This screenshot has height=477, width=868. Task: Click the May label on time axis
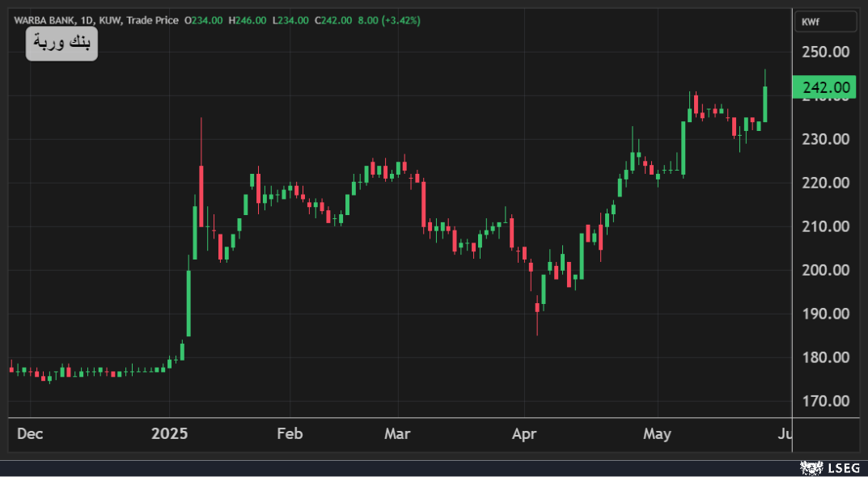click(657, 434)
